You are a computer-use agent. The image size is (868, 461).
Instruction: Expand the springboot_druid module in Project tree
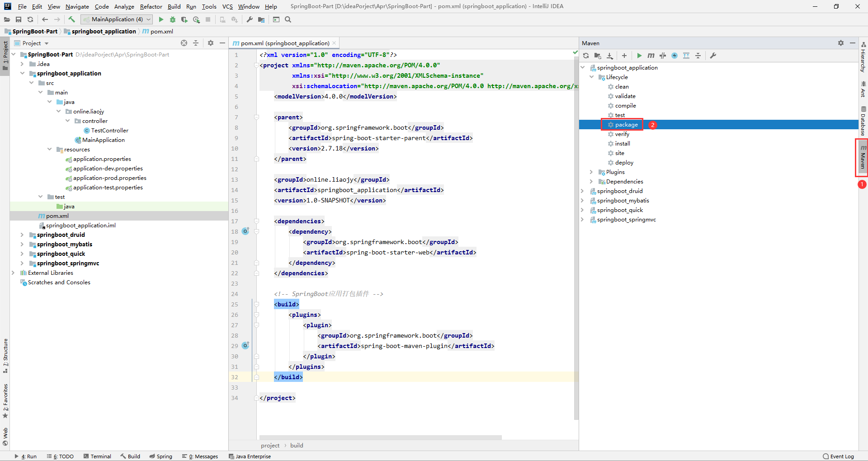tap(22, 235)
